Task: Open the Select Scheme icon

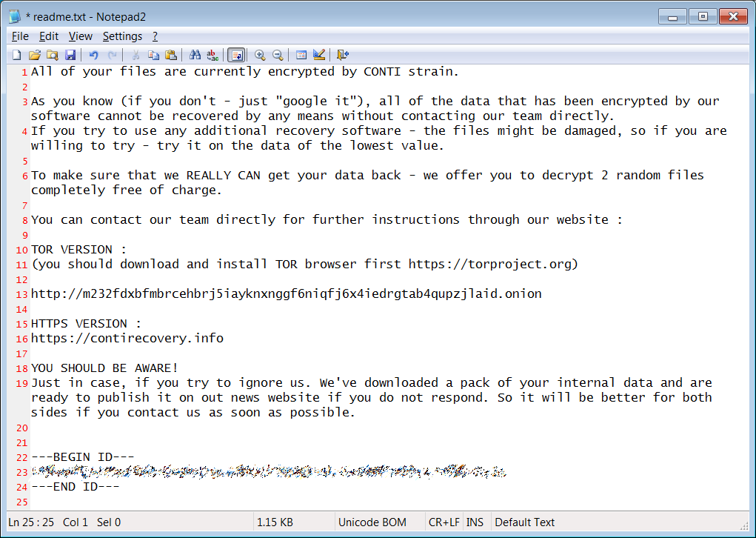Action: click(x=301, y=55)
